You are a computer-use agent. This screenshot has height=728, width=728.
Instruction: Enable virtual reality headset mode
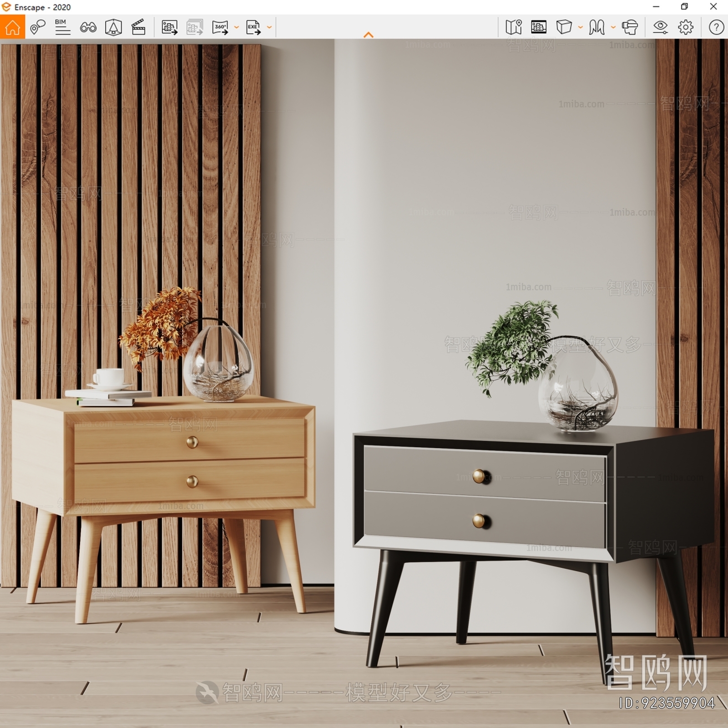click(630, 27)
